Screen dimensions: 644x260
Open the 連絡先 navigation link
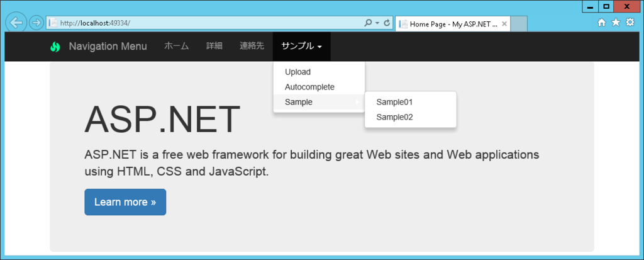[x=252, y=46]
